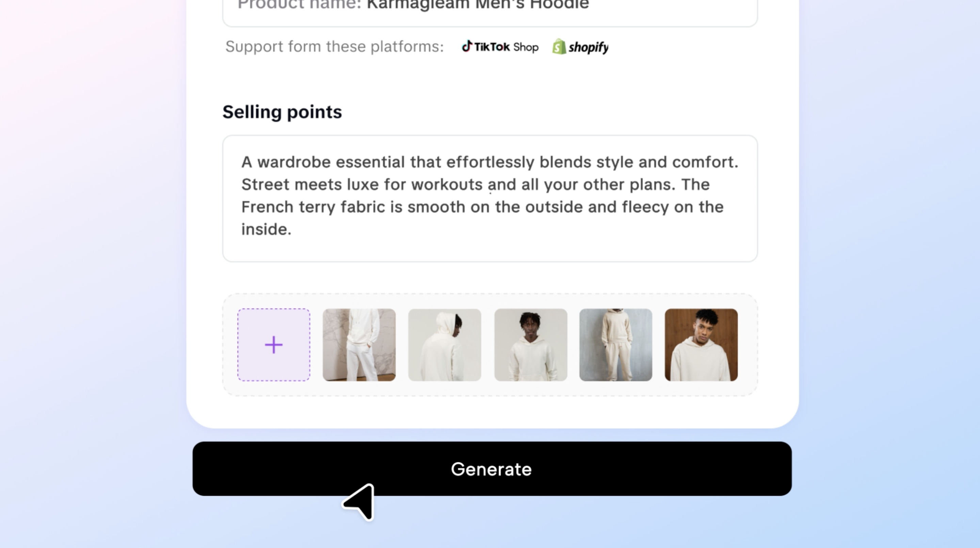Click the TikTok musical note logo
This screenshot has height=548, width=980.
467,46
